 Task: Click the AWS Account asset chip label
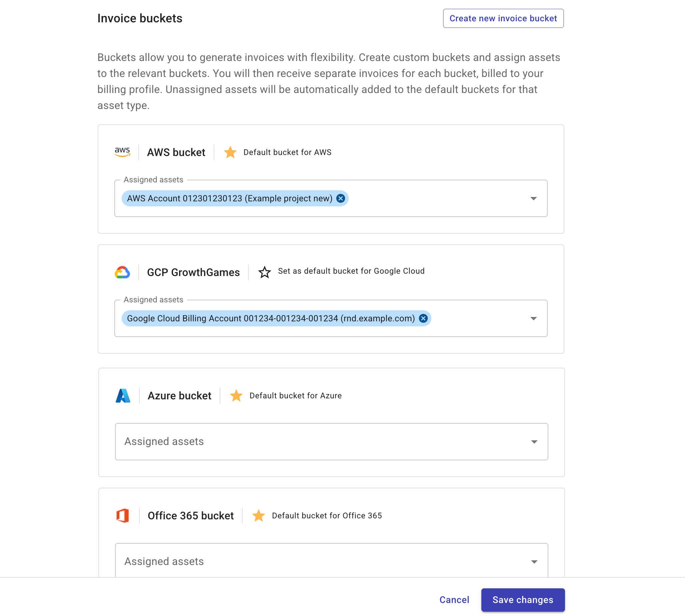tap(229, 198)
